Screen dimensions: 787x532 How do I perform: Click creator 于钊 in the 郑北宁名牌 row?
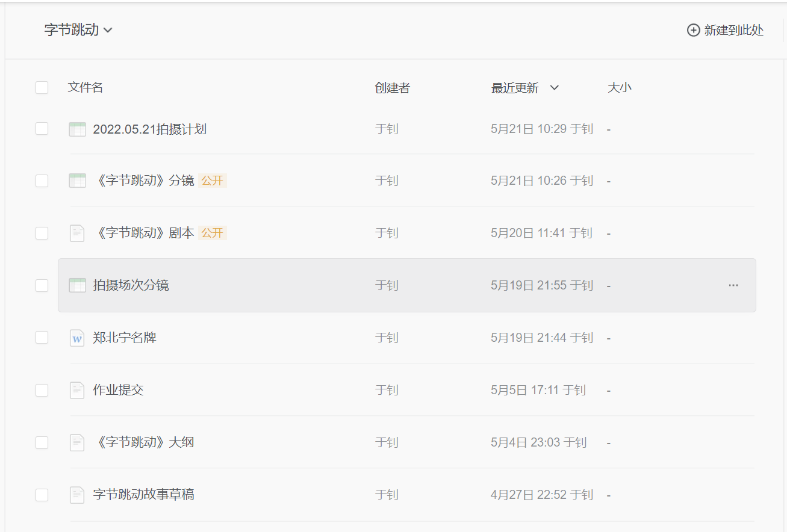[x=387, y=338]
